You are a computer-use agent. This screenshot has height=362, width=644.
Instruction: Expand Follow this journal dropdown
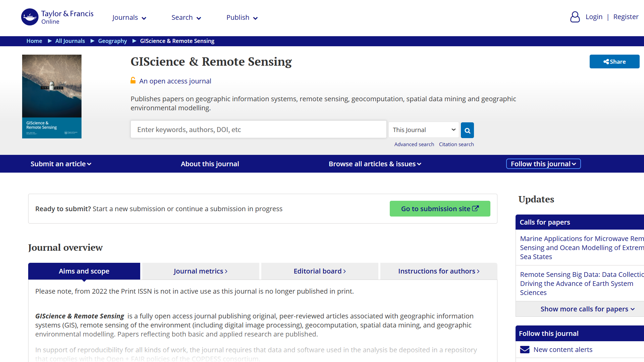click(543, 164)
